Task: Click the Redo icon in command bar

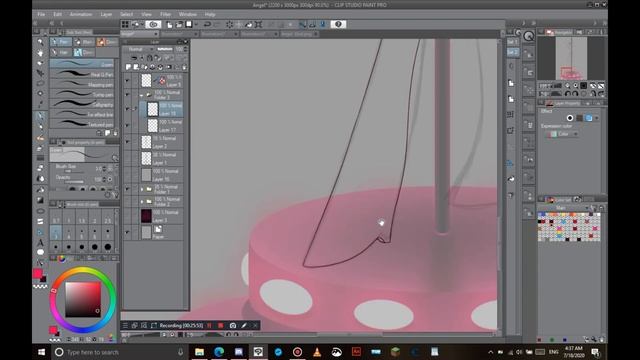Action: [x=218, y=24]
